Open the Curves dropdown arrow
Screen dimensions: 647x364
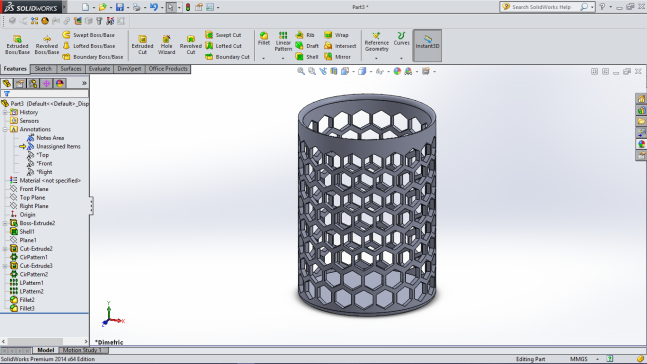401,59
